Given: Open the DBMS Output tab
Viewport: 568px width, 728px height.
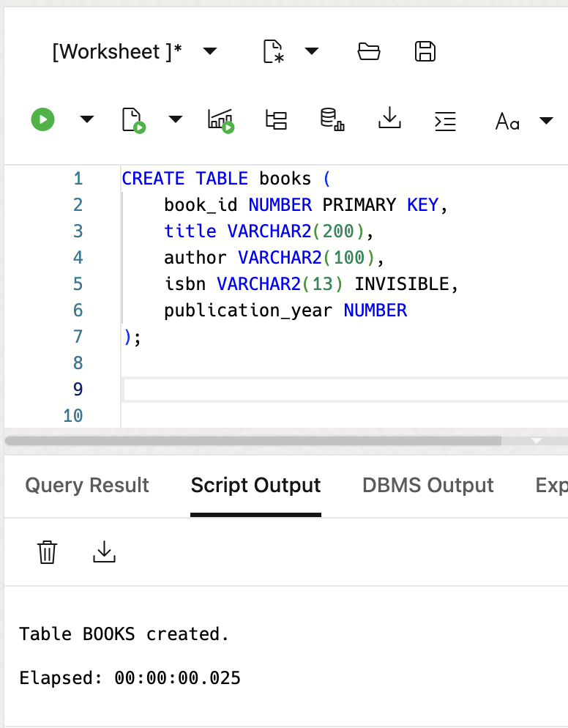Looking at the screenshot, I should (428, 485).
